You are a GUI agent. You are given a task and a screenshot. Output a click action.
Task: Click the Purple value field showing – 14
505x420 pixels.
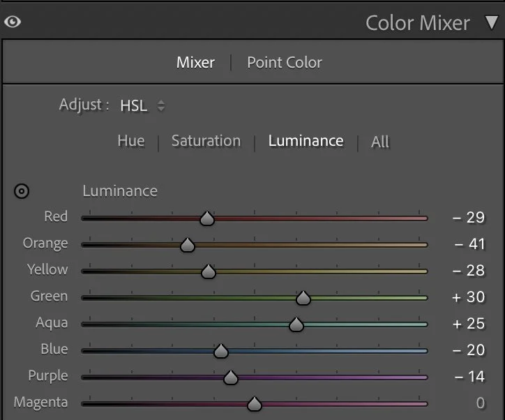pos(469,377)
